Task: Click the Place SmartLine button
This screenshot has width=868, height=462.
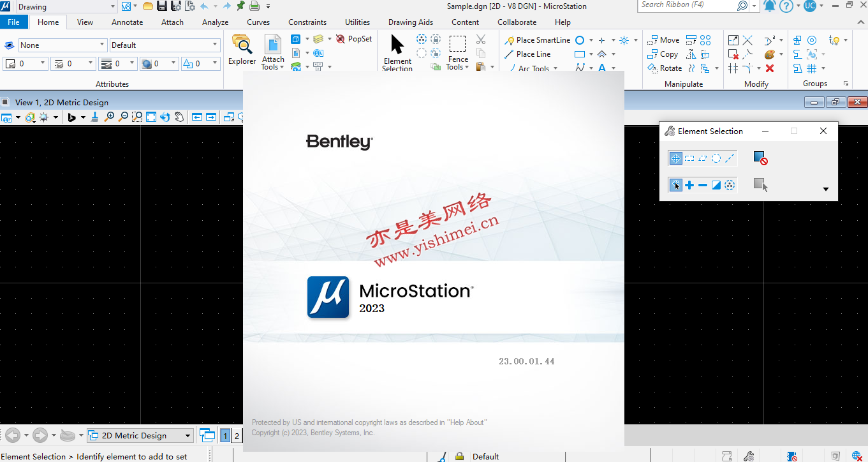Action: [537, 40]
